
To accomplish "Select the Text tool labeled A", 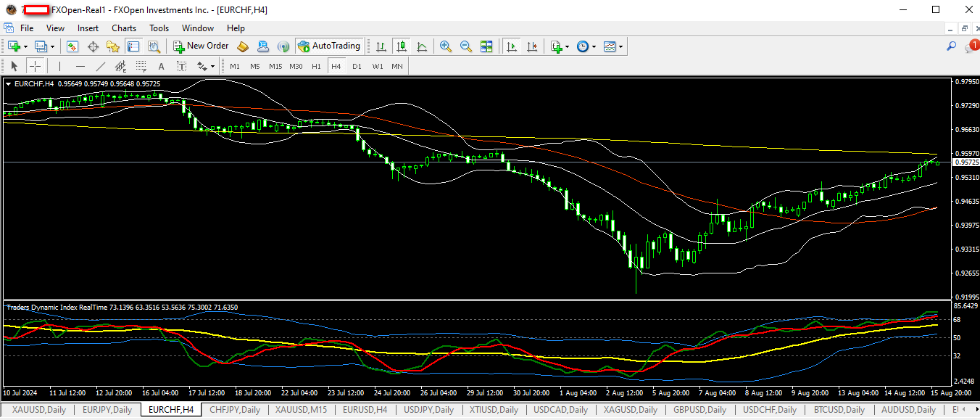I will click(162, 66).
